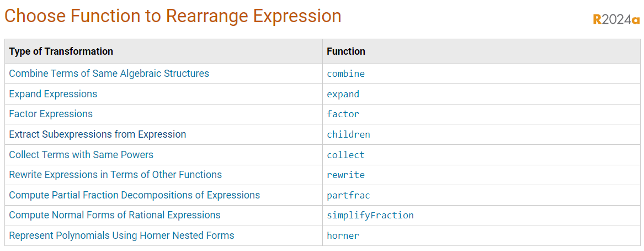
Task: Click the rewrite function link
Action: tap(346, 175)
